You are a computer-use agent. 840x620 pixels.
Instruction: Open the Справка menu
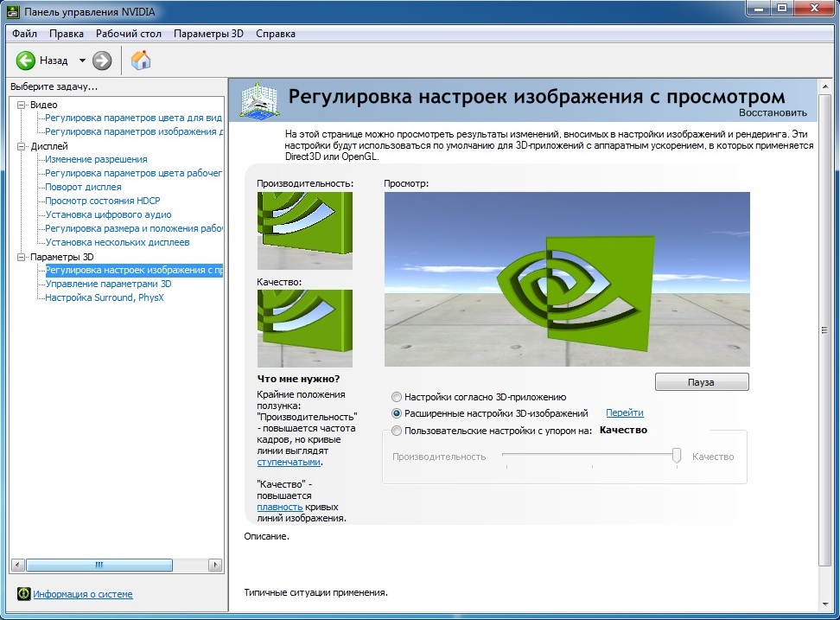tap(276, 34)
